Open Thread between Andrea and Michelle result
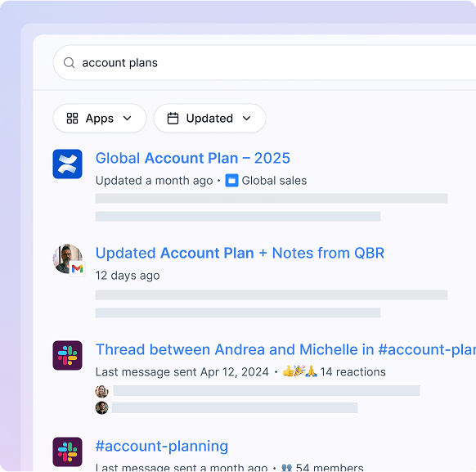 pyautogui.click(x=285, y=349)
